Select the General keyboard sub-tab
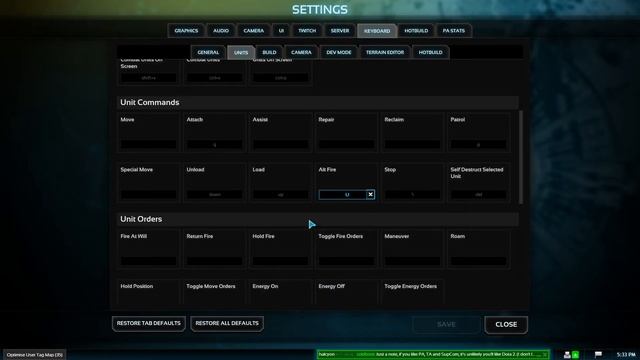 [x=208, y=52]
